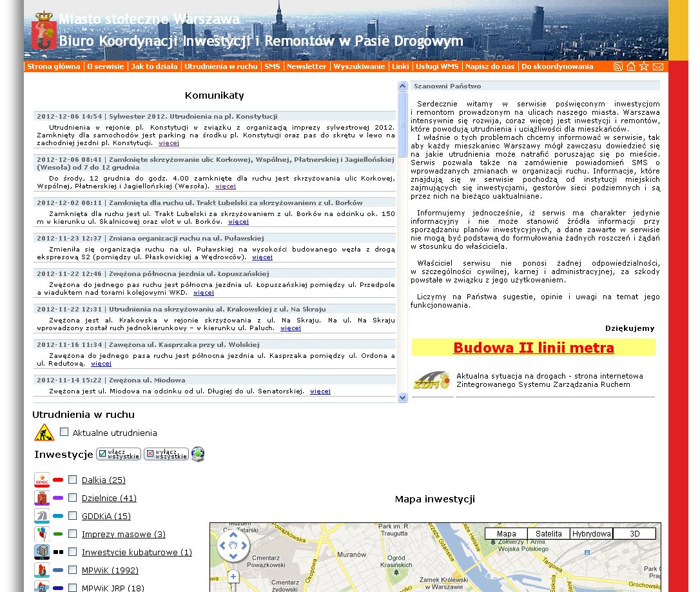Open the Linki menu item
Viewport: 700px width, 592px height.
(x=400, y=66)
